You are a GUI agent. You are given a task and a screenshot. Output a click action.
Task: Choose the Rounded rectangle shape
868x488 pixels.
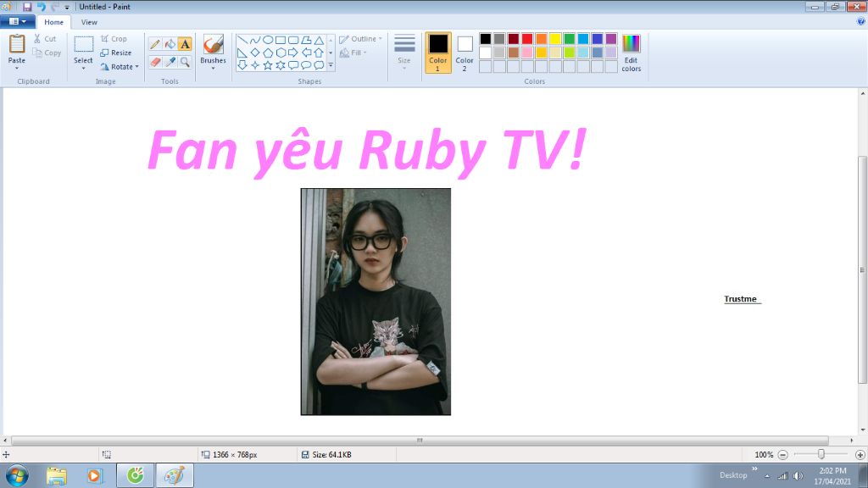292,40
